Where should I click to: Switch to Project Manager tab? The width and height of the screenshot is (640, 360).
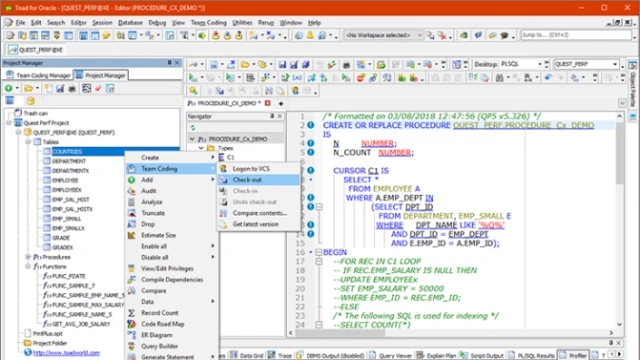tap(101, 76)
